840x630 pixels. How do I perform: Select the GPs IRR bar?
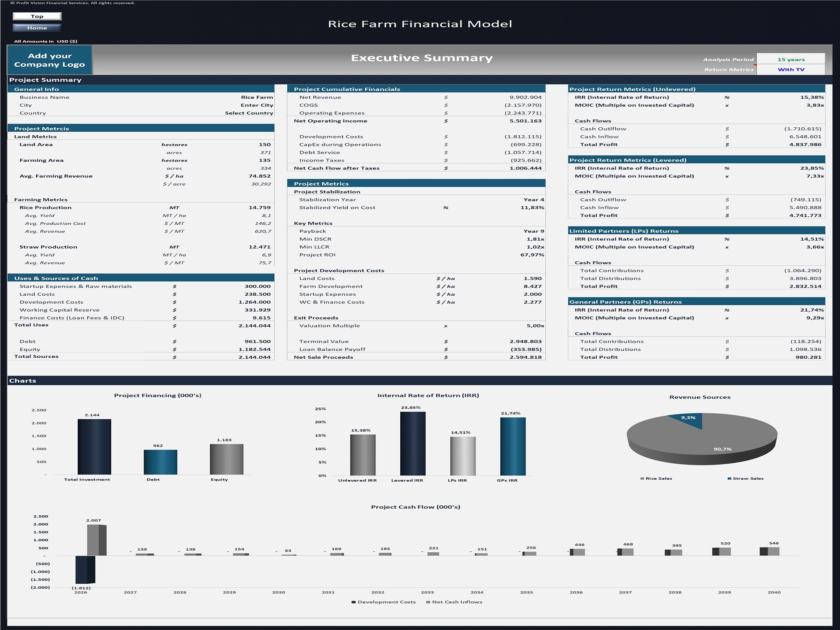tap(513, 446)
